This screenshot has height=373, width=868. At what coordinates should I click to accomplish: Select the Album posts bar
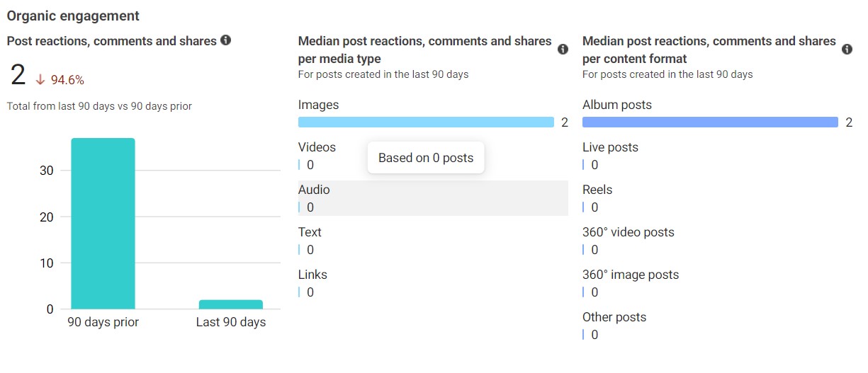(x=710, y=122)
